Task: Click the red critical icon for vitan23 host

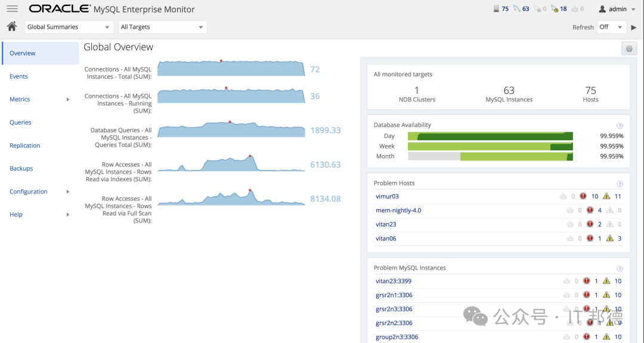Action: tap(590, 224)
